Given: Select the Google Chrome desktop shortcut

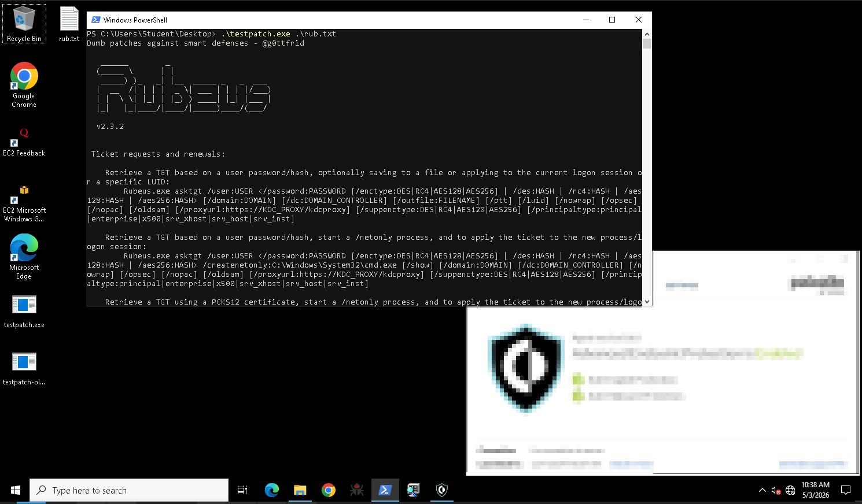Looking at the screenshot, I should tap(24, 85).
